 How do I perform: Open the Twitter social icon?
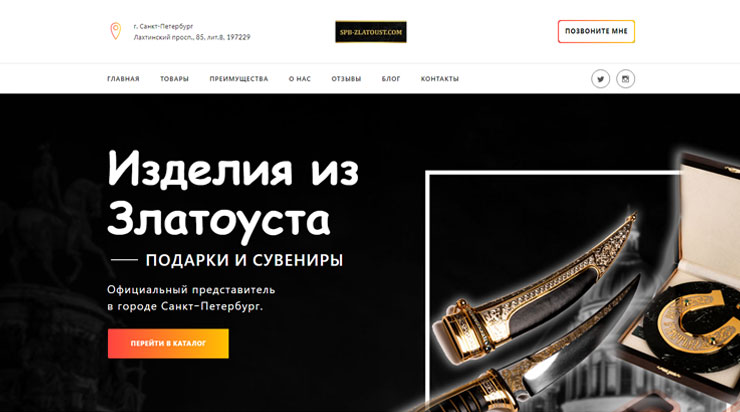coord(600,79)
